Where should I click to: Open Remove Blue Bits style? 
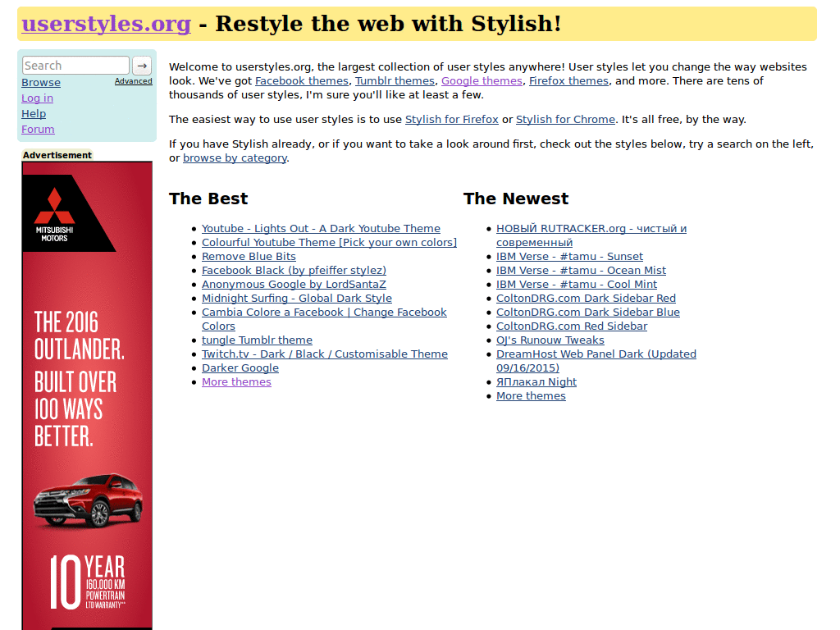249,256
